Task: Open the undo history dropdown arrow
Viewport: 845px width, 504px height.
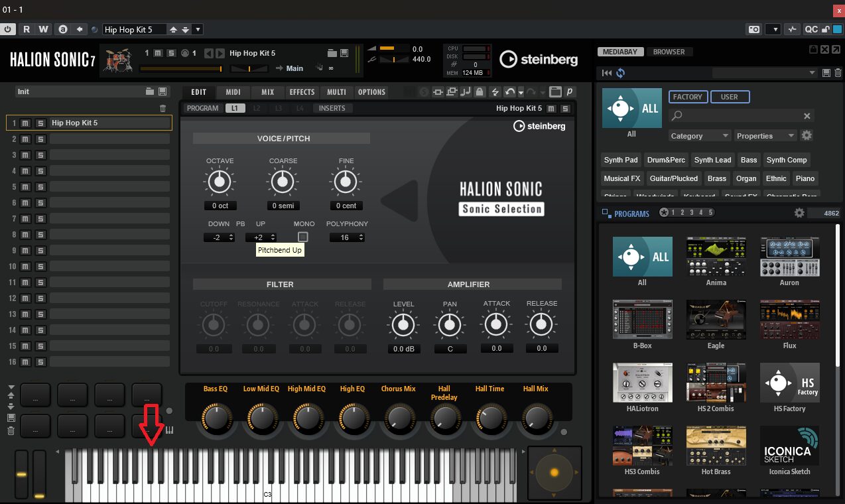Action: (x=521, y=92)
